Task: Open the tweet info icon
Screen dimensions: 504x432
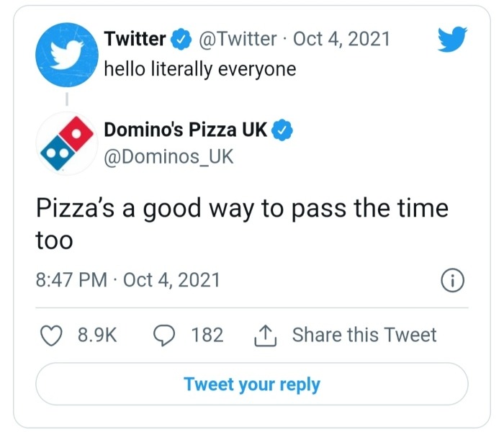Action: pyautogui.click(x=454, y=280)
